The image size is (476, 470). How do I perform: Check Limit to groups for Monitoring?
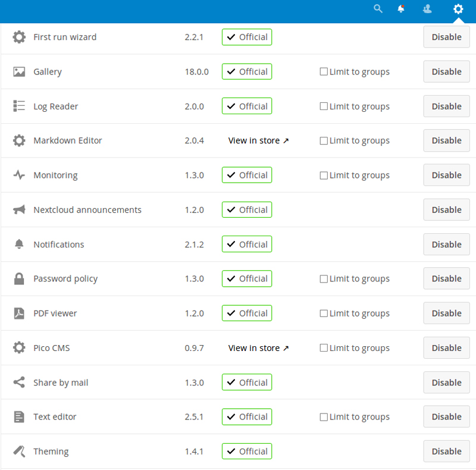coord(324,175)
